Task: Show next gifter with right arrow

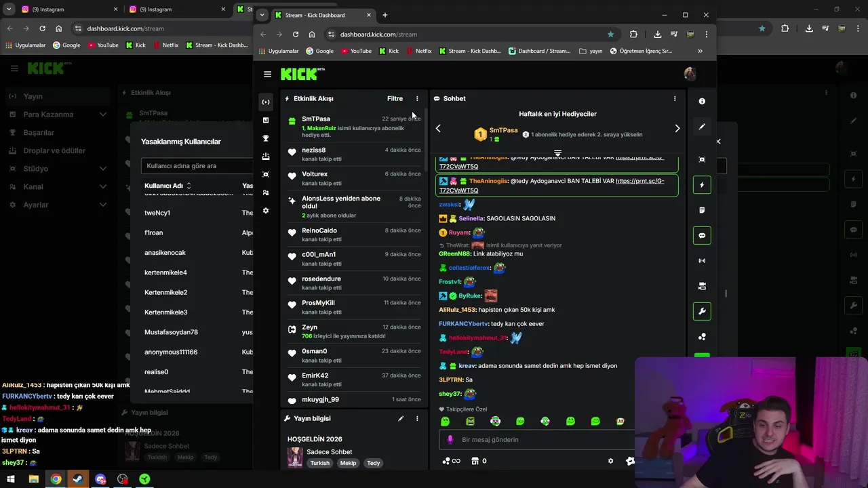Action: click(677, 128)
